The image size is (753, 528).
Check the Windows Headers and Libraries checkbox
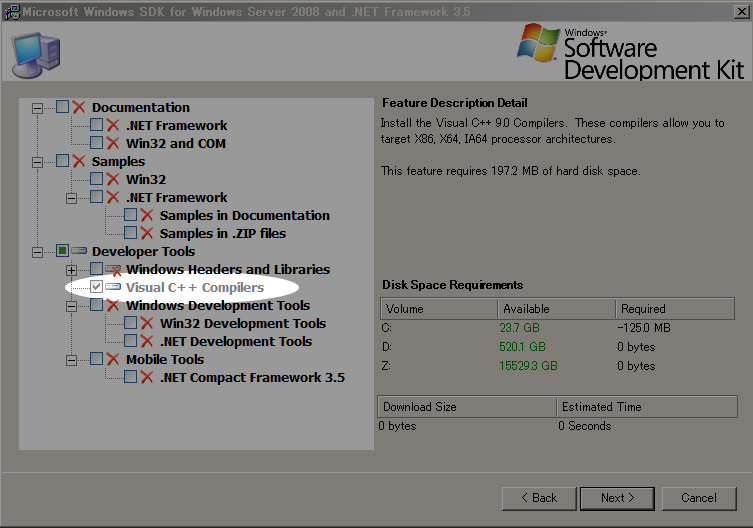pyautogui.click(x=97, y=269)
